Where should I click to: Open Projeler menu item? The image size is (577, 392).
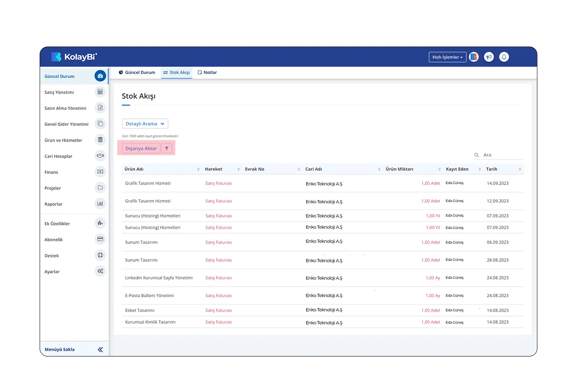click(53, 188)
